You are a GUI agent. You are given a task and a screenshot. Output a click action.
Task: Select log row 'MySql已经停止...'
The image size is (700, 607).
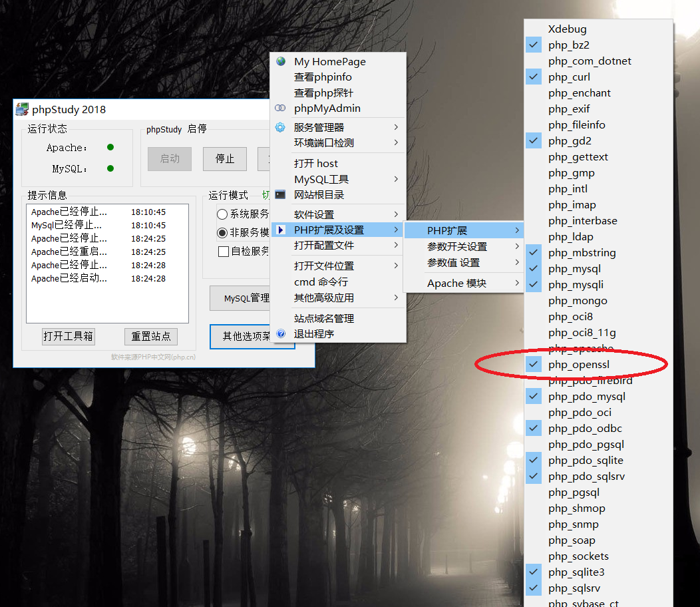(x=107, y=225)
